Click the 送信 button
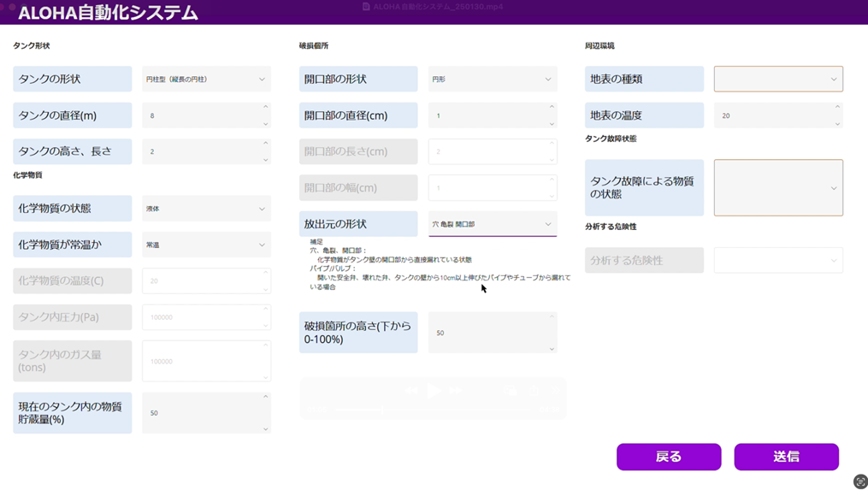This screenshot has height=490, width=868. click(786, 457)
